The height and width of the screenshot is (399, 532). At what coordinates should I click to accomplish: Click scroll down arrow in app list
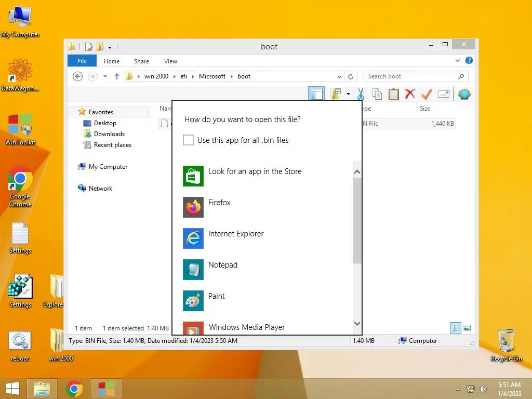(357, 323)
